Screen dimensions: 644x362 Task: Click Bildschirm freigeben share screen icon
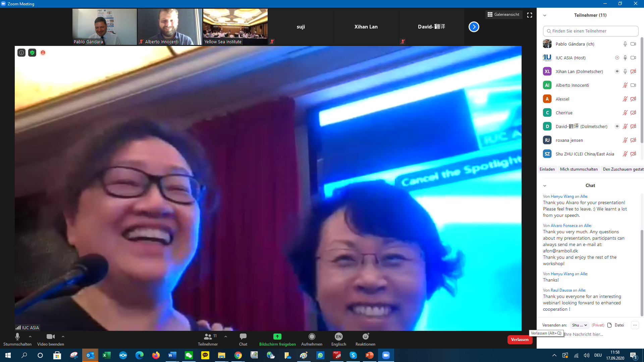277,337
